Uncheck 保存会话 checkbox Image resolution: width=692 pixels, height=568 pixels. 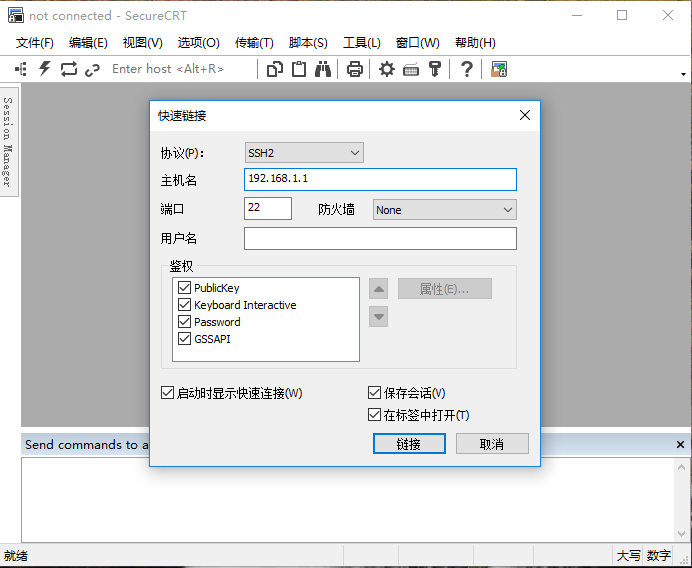pos(374,392)
